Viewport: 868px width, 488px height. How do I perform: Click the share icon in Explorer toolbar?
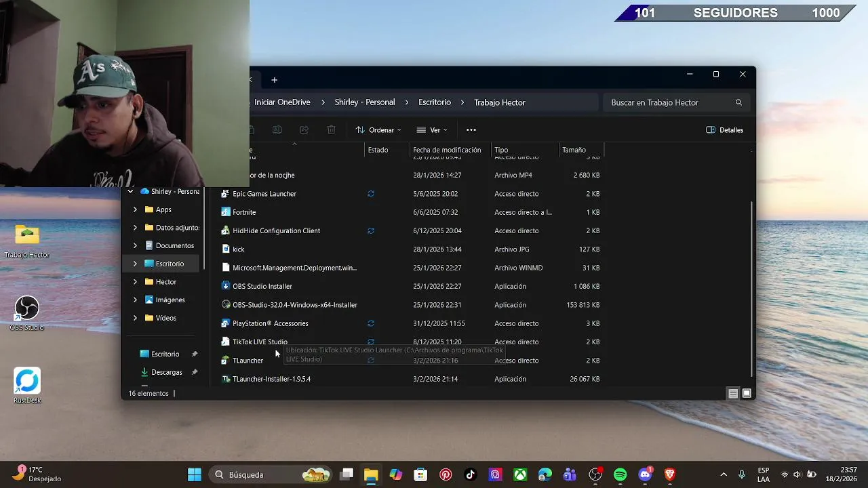coord(304,129)
